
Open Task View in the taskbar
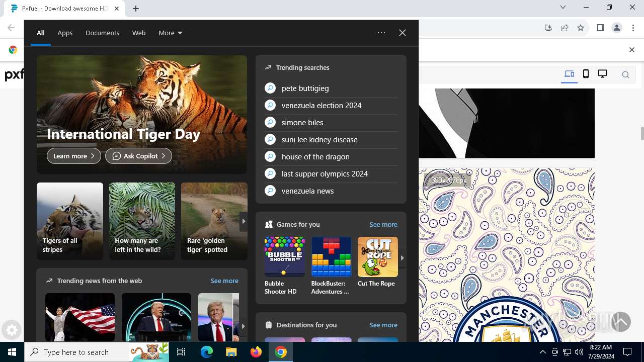[182, 352]
